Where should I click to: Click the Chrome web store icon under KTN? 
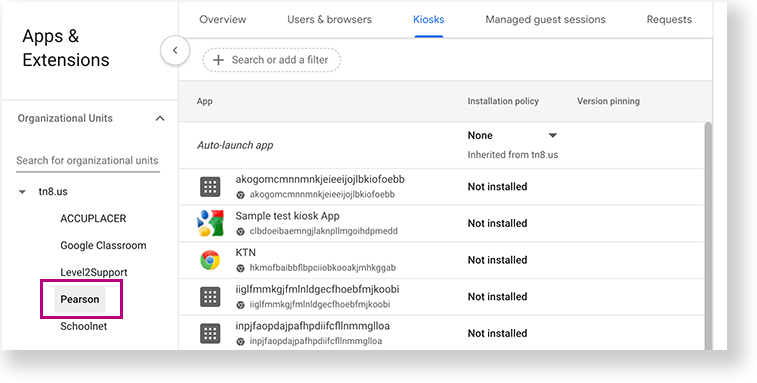[240, 268]
